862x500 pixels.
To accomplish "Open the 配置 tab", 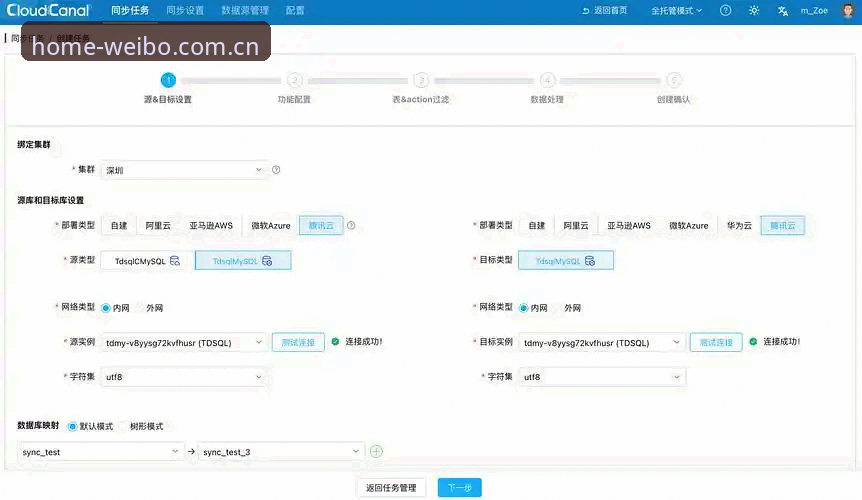I will (x=295, y=10).
